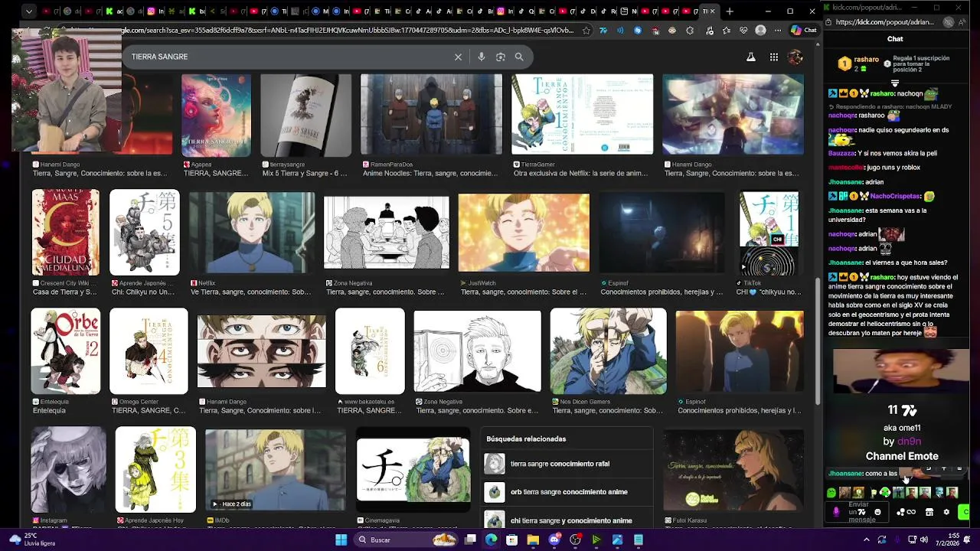
Task: Open the 7TV extension icon
Action: pyautogui.click(x=603, y=31)
